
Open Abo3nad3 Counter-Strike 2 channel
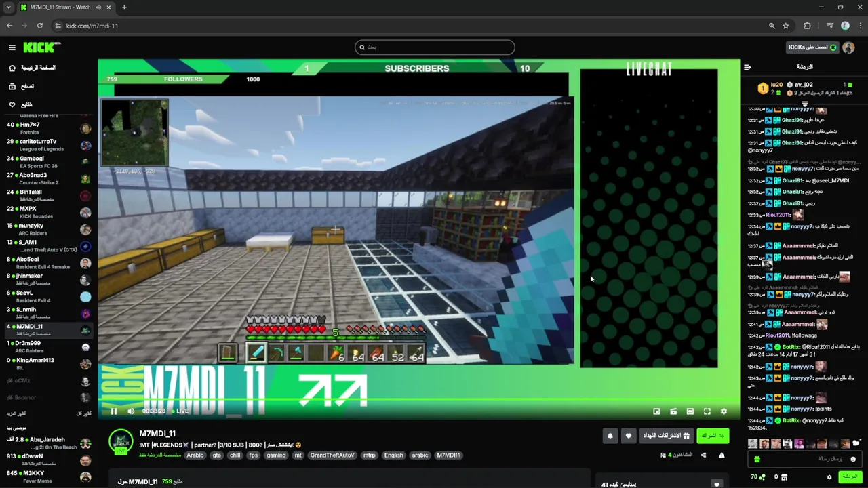tap(47, 178)
